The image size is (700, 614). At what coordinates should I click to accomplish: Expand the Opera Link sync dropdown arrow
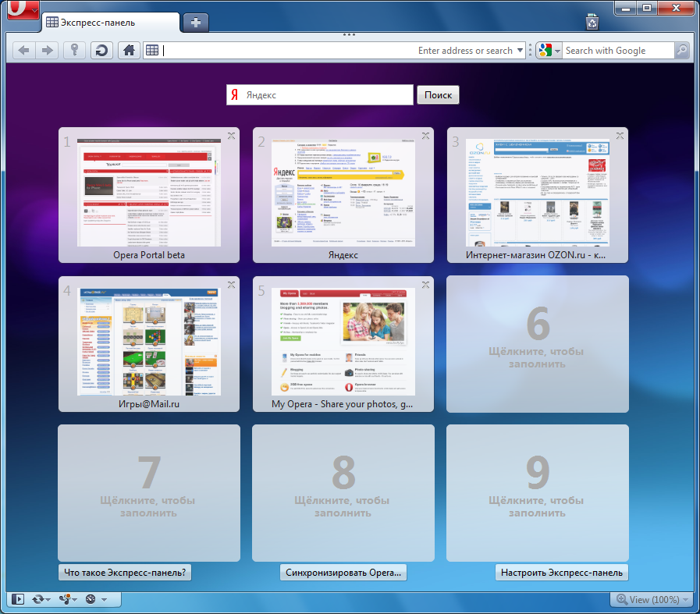point(48,600)
